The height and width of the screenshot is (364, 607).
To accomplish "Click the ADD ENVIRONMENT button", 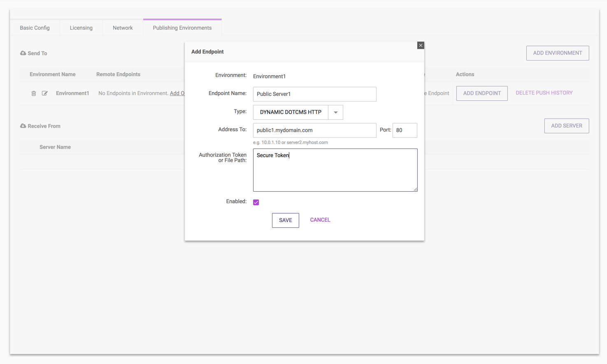I will tap(557, 53).
